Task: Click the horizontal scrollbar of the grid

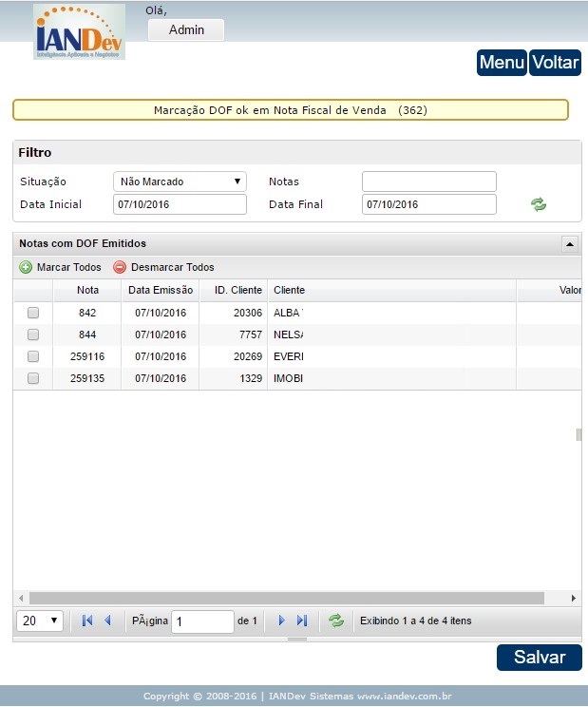Action: coord(287,599)
